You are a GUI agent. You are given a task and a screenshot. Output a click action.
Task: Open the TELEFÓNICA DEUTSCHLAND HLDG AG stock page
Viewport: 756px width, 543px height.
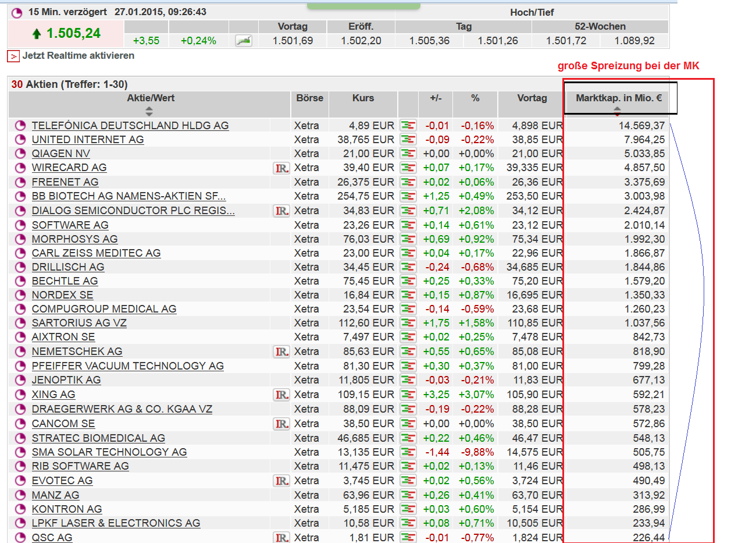pos(129,125)
